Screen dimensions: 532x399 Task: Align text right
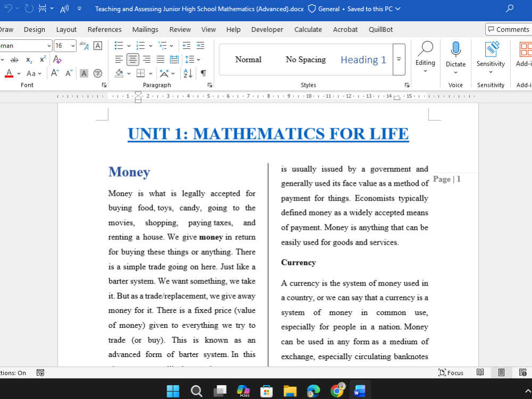click(147, 60)
